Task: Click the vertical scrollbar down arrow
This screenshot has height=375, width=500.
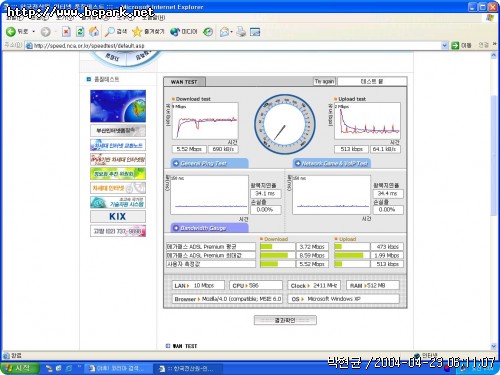Action: [494, 346]
